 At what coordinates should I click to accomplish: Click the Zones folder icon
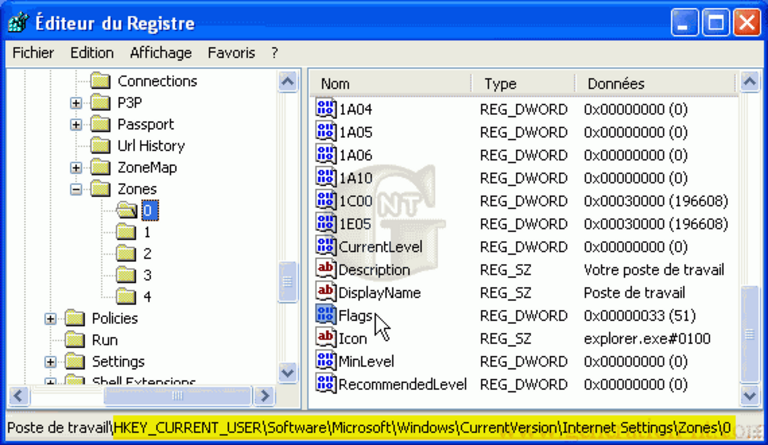tap(101, 188)
